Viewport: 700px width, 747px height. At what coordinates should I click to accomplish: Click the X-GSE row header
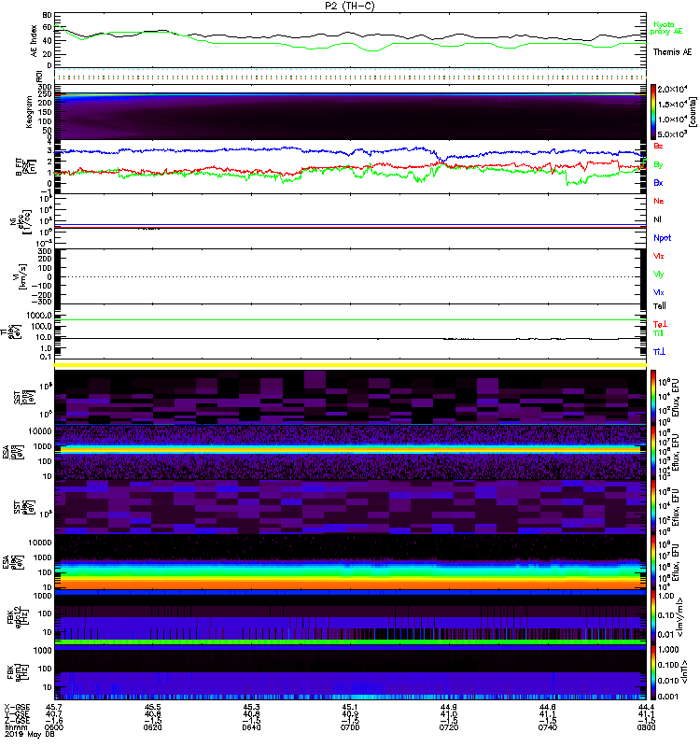[17, 707]
